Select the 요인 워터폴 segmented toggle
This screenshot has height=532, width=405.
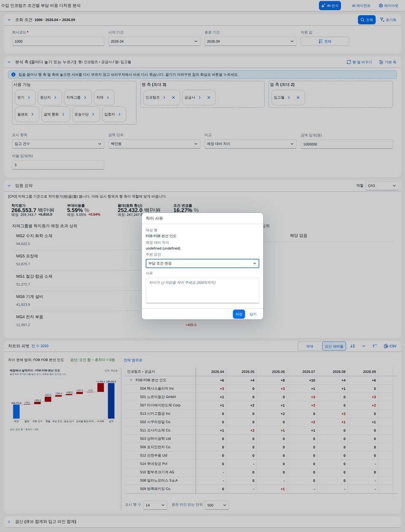pyautogui.click(x=334, y=346)
